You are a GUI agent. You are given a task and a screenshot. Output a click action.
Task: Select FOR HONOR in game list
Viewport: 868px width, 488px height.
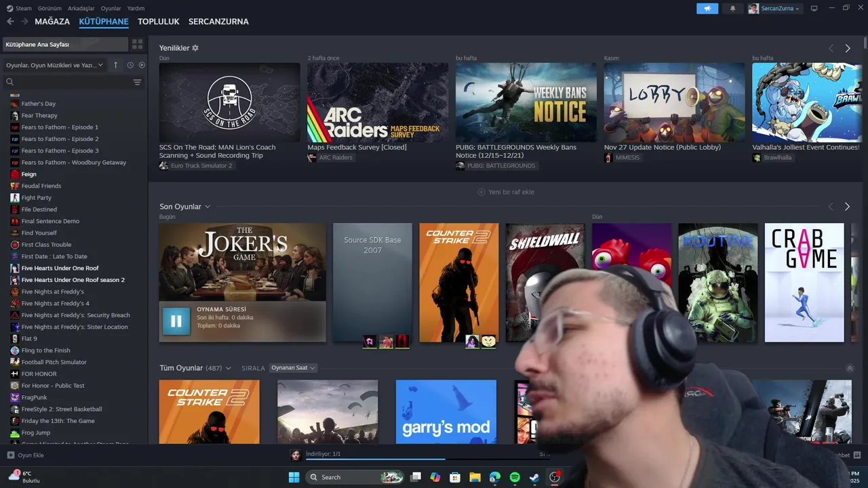pos(39,374)
